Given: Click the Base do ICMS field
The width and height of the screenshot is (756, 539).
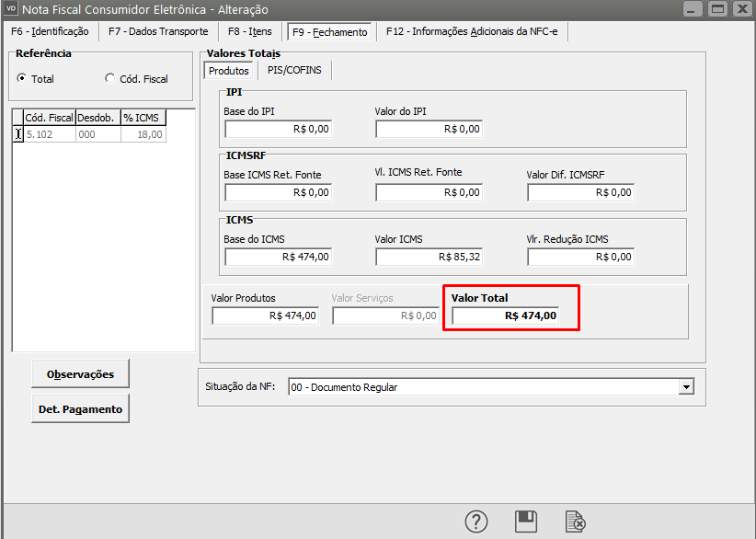Looking at the screenshot, I should pyautogui.click(x=277, y=257).
